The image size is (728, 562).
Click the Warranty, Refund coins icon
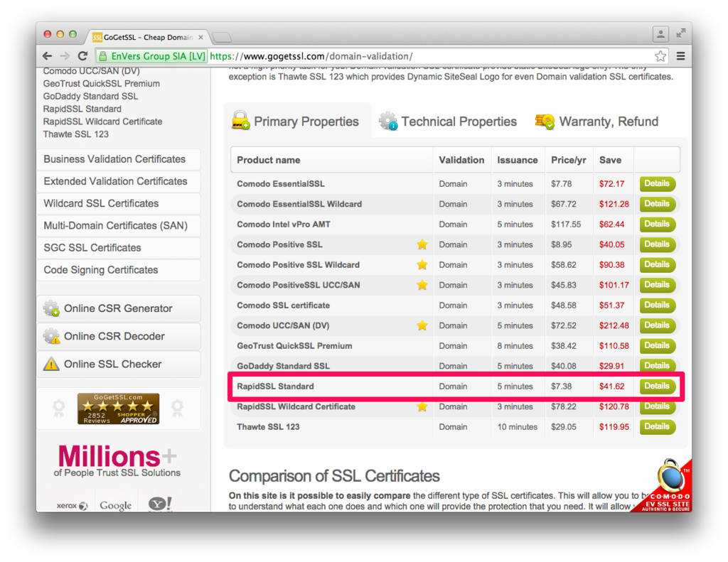click(x=545, y=121)
